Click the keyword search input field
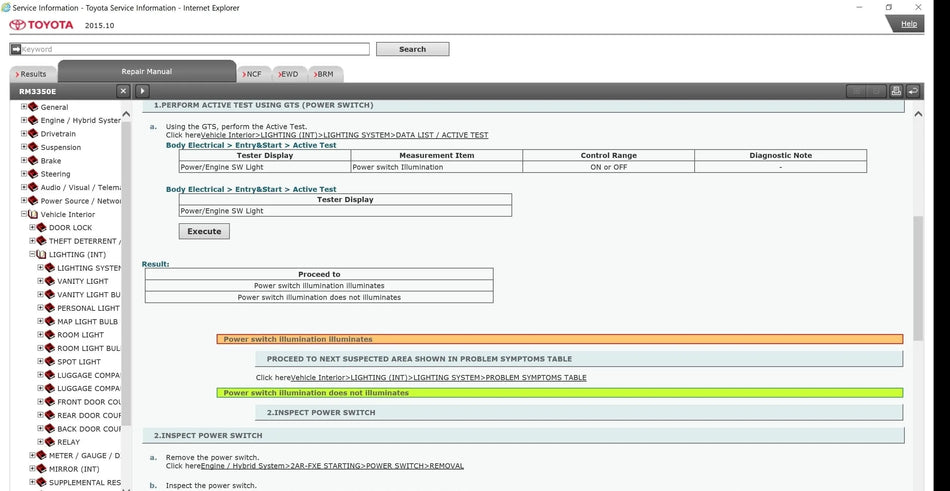Image resolution: width=950 pixels, height=491 pixels. pos(190,49)
